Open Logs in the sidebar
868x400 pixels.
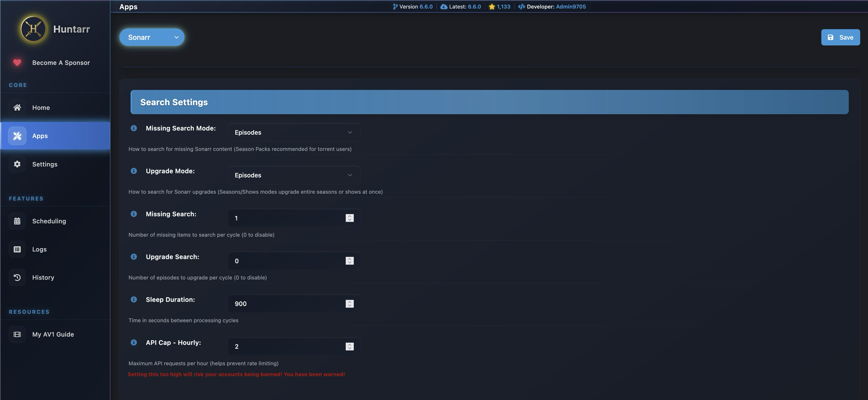tap(55, 249)
